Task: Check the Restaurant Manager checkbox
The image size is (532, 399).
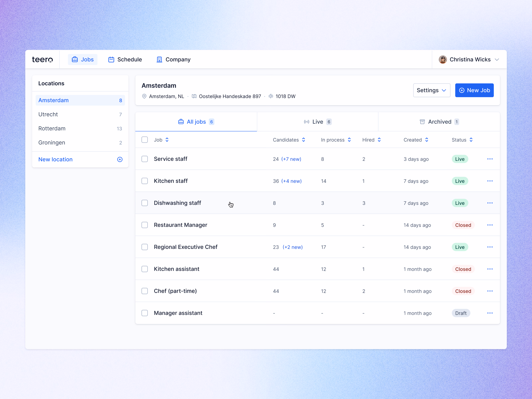Action: (x=144, y=225)
